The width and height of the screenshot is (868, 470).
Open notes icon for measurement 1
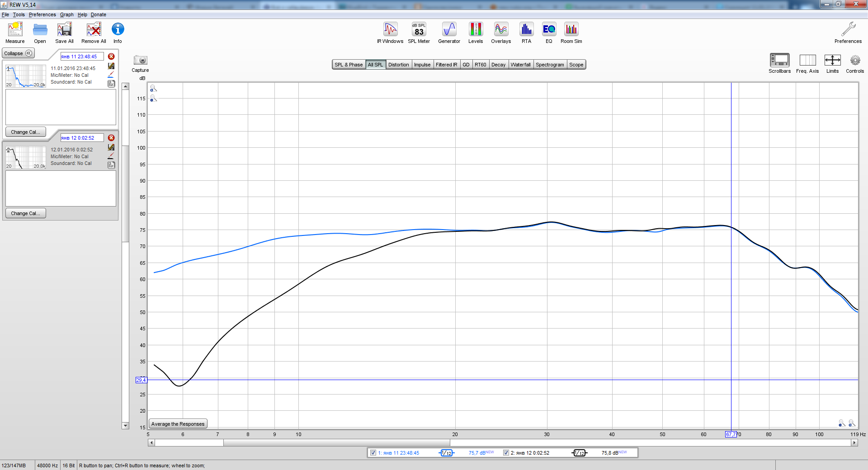pyautogui.click(x=111, y=84)
